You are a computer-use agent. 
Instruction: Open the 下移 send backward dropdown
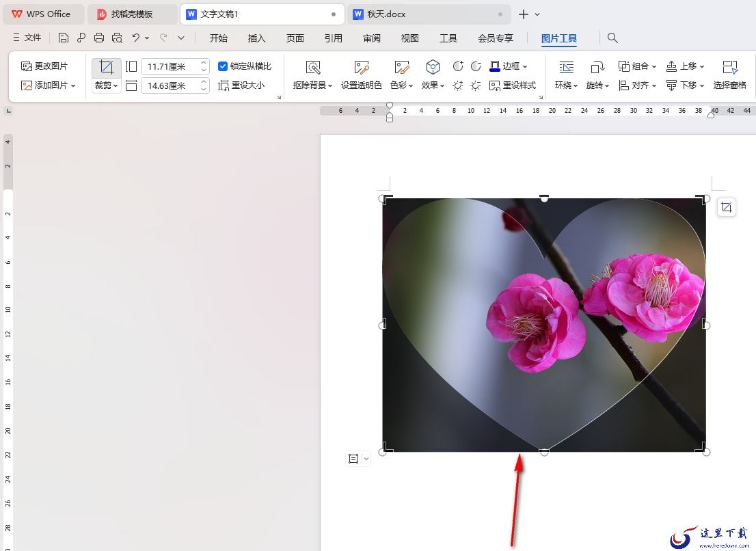click(702, 86)
